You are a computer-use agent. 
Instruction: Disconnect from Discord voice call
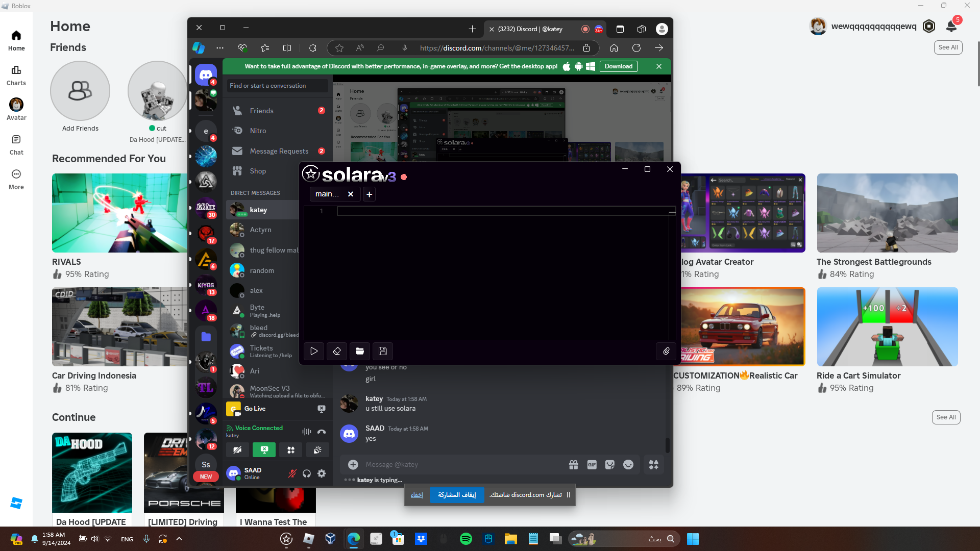point(322,432)
